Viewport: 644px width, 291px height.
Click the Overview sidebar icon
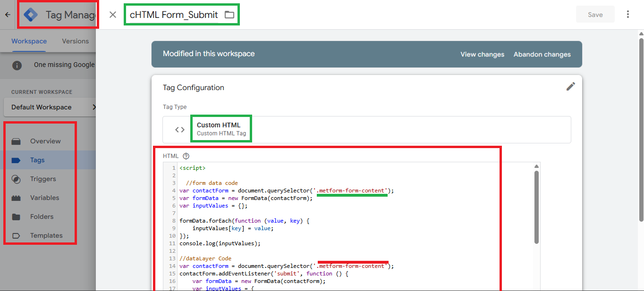click(16, 141)
